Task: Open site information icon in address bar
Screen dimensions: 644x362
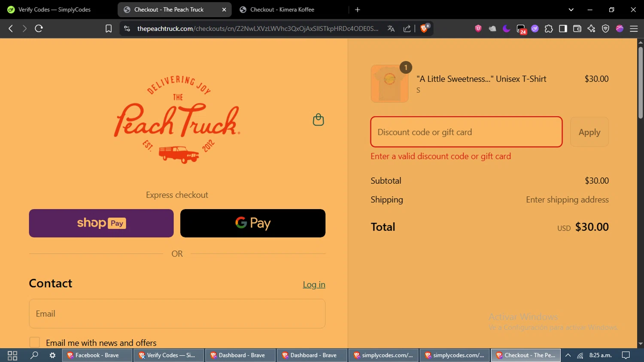Action: [127, 28]
